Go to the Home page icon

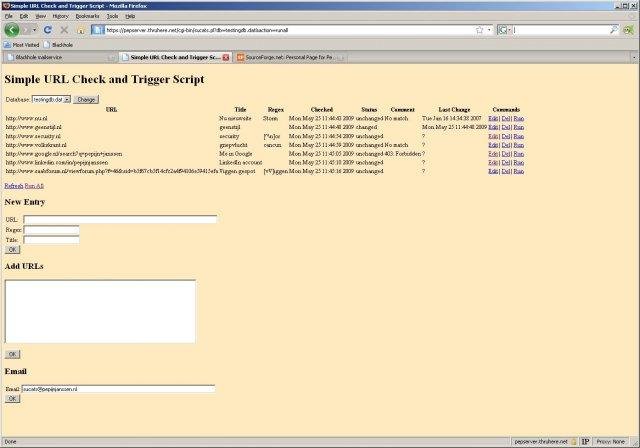[x=80, y=30]
